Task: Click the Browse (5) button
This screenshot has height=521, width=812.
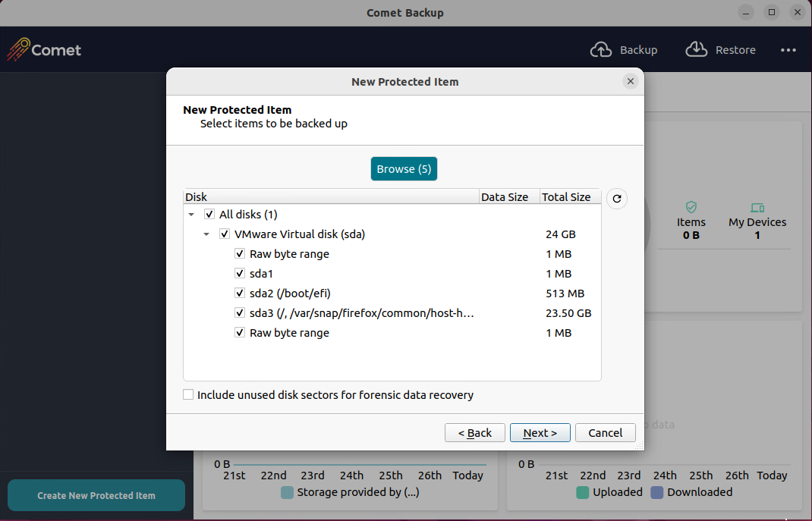Action: pyautogui.click(x=404, y=169)
